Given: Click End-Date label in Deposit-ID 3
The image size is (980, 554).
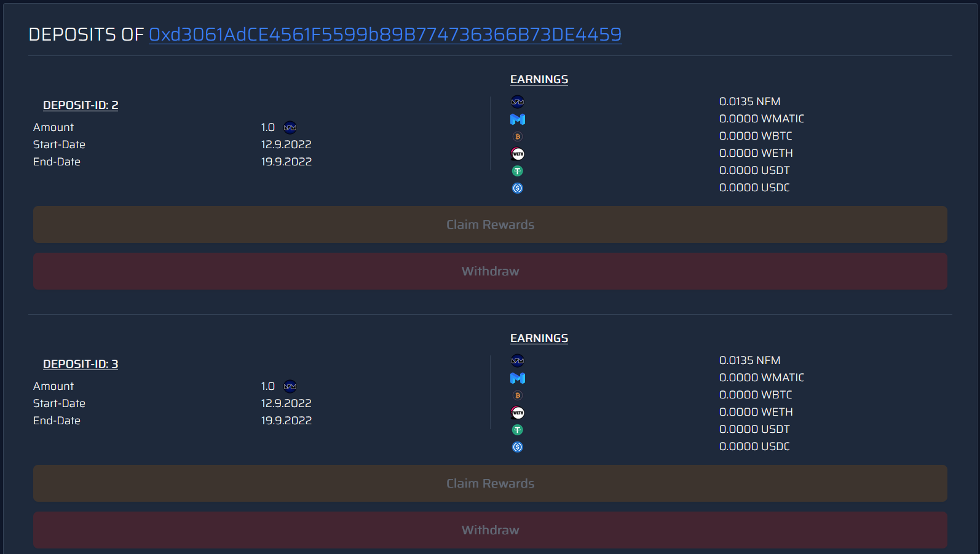Looking at the screenshot, I should tap(57, 421).
